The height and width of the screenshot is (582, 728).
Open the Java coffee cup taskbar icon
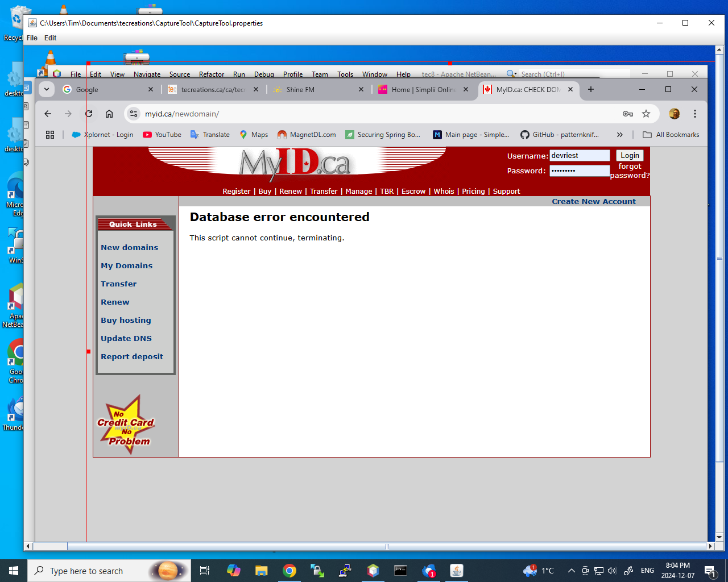[457, 571]
